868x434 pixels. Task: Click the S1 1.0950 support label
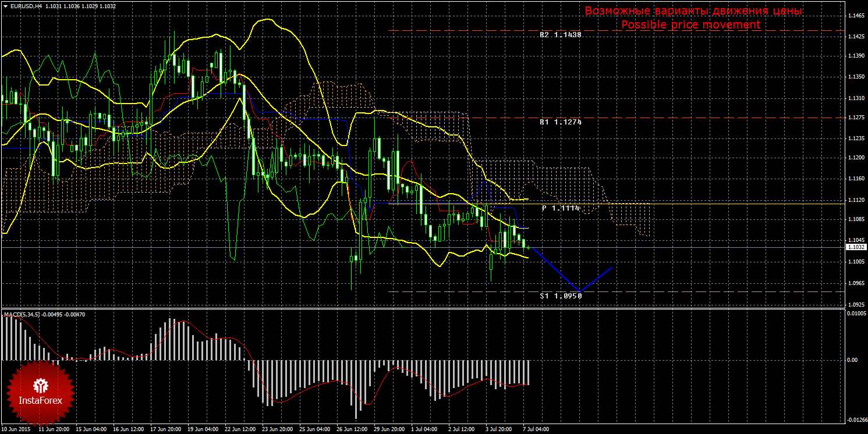(560, 296)
